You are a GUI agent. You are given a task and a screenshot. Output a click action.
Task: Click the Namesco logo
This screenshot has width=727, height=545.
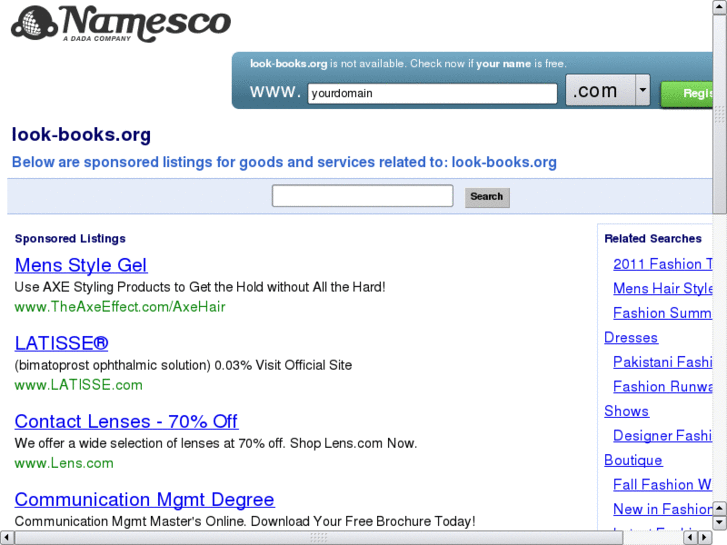(x=121, y=23)
